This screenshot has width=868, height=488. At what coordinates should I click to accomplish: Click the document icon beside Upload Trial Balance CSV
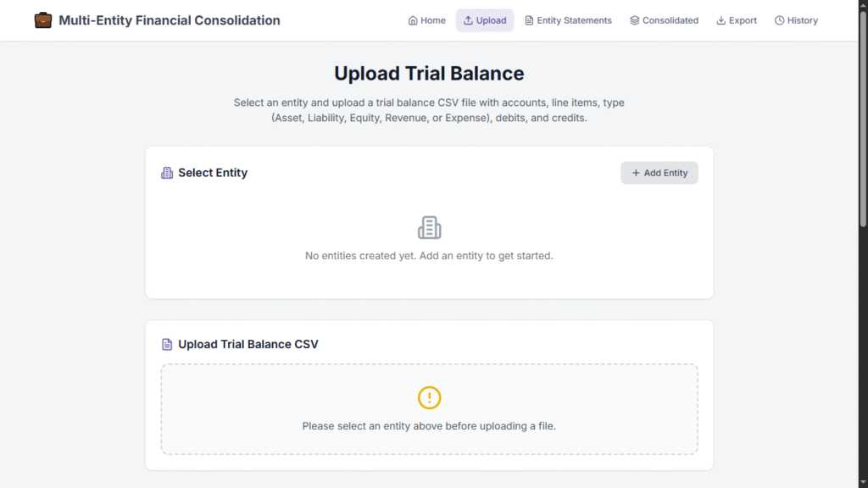pos(167,345)
